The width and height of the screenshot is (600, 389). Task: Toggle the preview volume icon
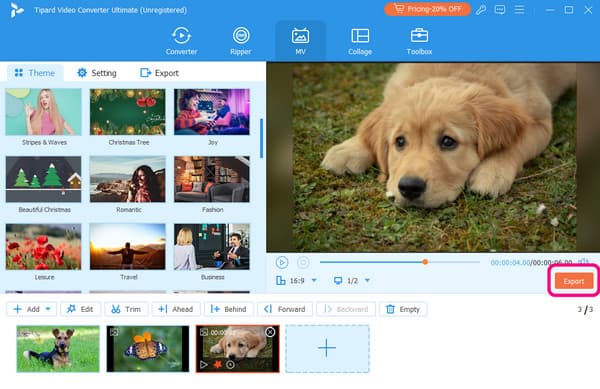point(584,262)
